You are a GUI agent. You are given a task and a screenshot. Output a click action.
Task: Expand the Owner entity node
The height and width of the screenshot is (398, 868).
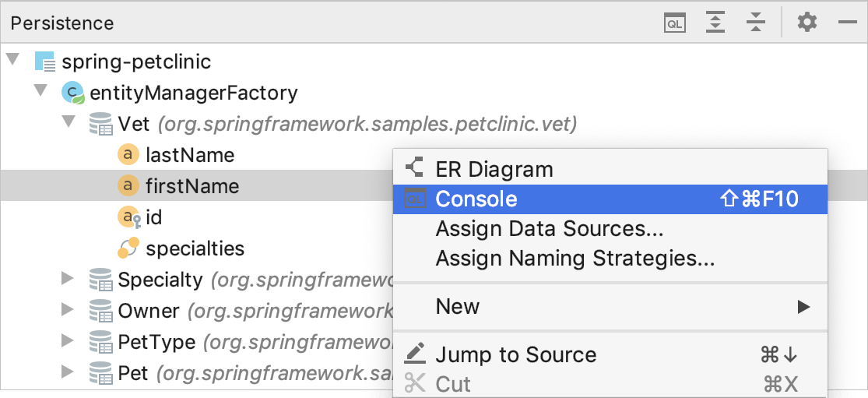[68, 309]
